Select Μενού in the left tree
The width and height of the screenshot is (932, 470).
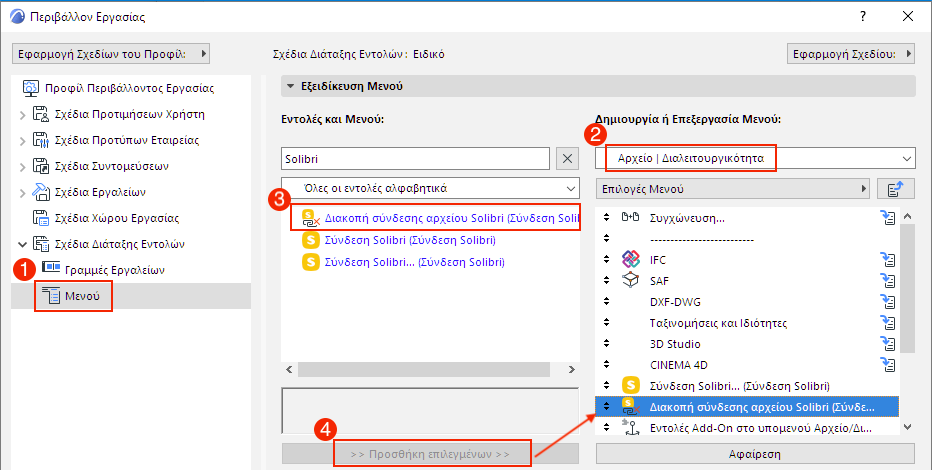pyautogui.click(x=82, y=296)
